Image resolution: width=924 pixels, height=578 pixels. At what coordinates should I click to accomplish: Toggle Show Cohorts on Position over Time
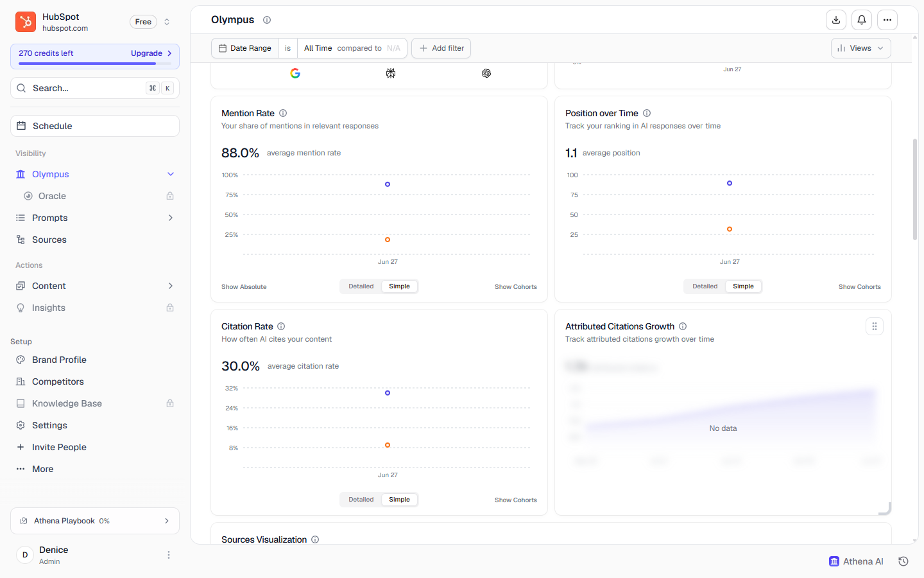[860, 287]
